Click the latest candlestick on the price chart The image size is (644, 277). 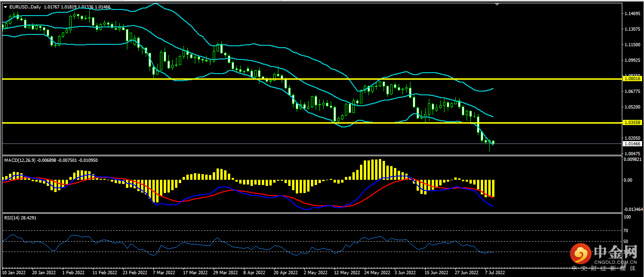(x=493, y=142)
